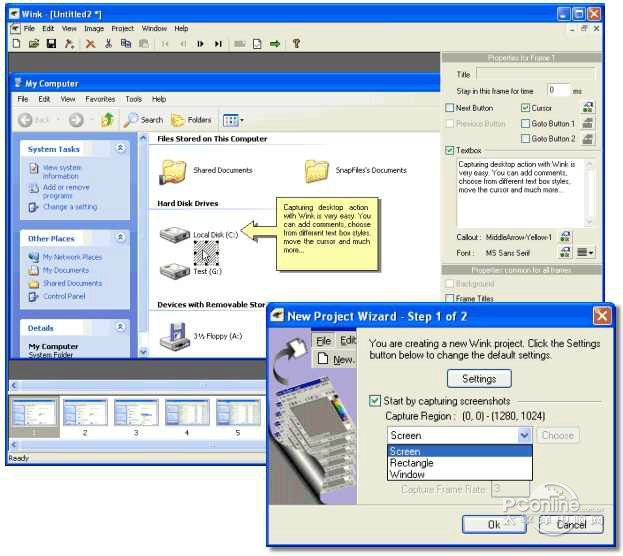Click Ok in New Project Wizard
The image size is (623, 556).
[494, 525]
